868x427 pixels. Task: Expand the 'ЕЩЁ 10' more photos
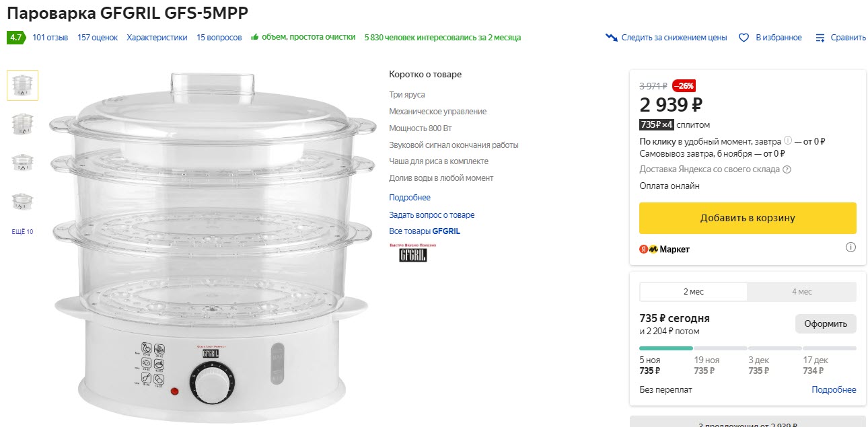click(x=22, y=232)
